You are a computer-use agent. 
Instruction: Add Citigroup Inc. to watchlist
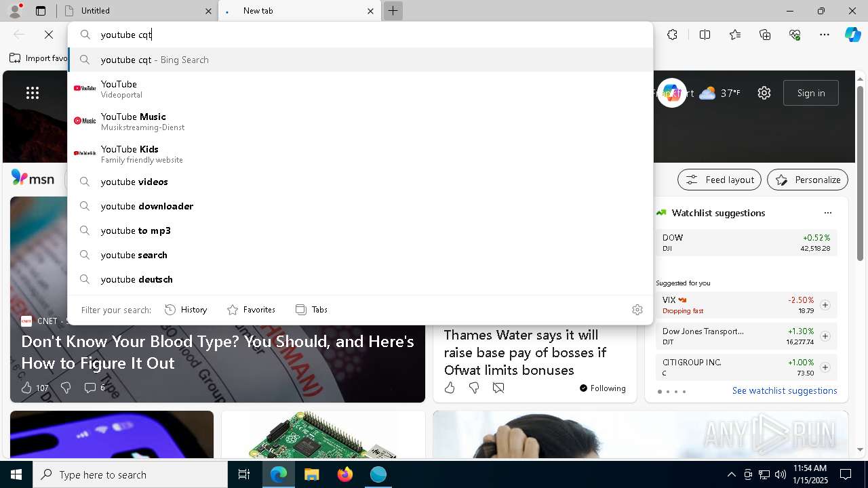coord(825,367)
